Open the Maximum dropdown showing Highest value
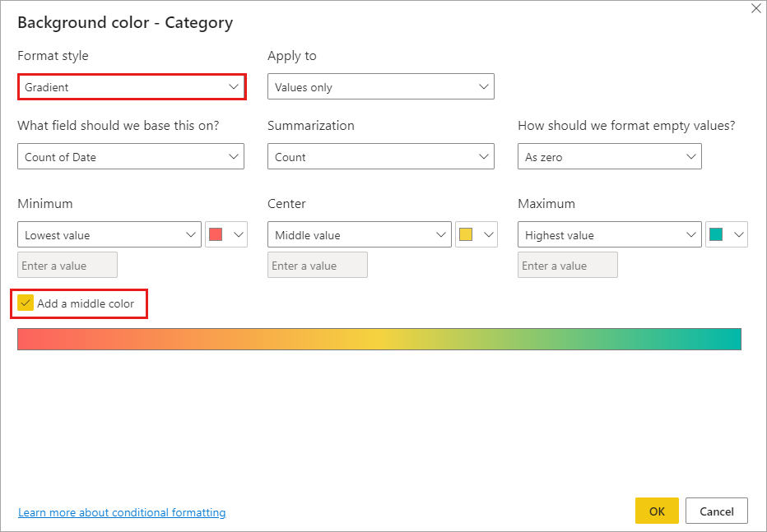The width and height of the screenshot is (767, 532). [610, 234]
